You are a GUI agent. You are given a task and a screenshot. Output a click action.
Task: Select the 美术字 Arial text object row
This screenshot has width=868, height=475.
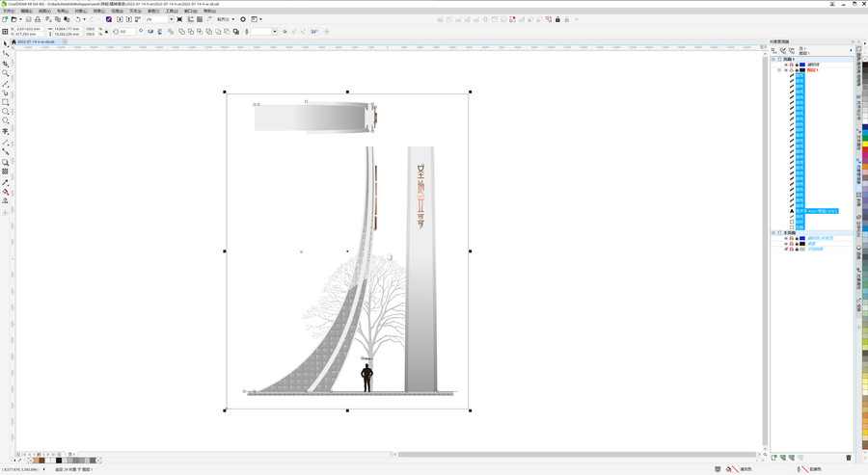coord(817,211)
